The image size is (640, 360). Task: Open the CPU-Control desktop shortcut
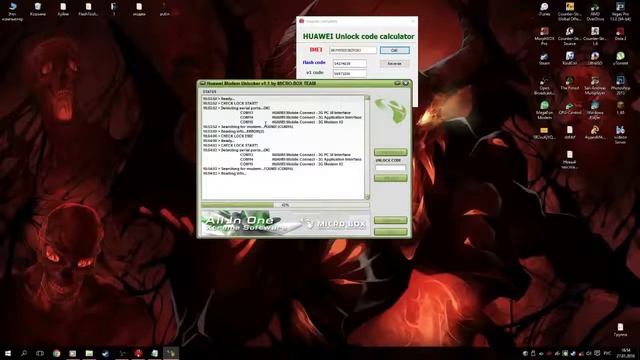pos(569,106)
